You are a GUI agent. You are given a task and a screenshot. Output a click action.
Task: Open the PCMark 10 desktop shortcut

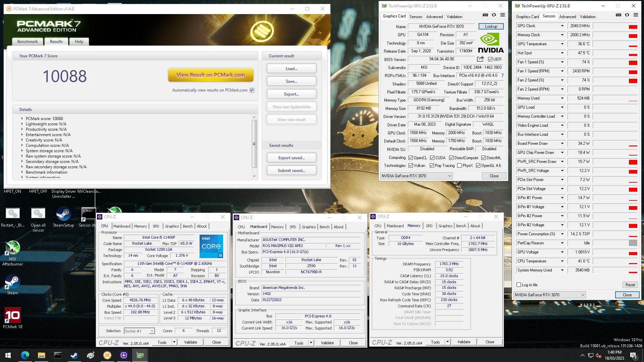tap(12, 318)
